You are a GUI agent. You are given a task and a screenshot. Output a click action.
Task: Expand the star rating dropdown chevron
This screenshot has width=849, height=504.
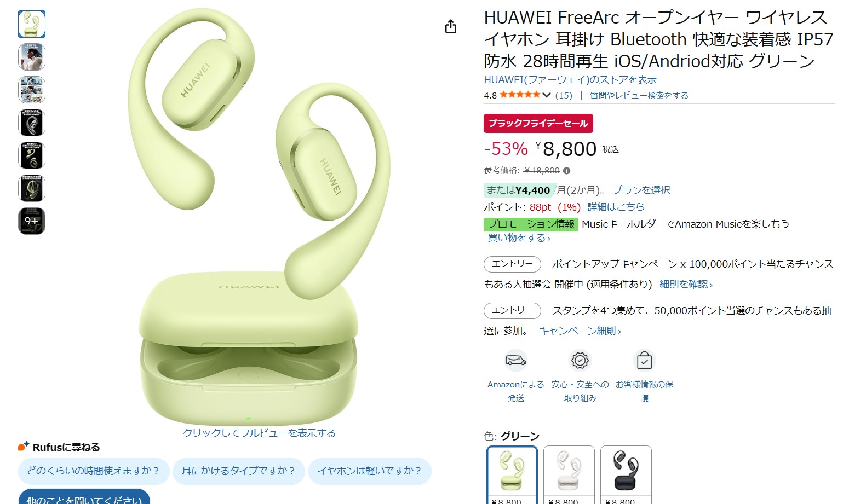(546, 95)
